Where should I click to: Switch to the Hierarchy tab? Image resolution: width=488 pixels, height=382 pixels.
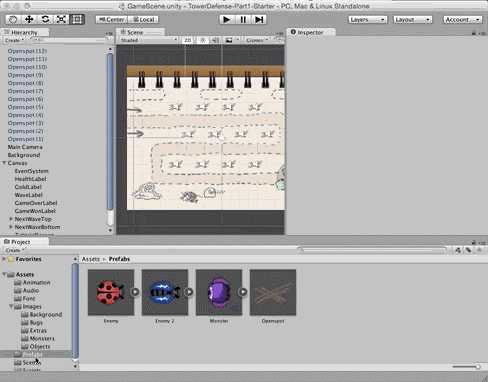[24, 32]
